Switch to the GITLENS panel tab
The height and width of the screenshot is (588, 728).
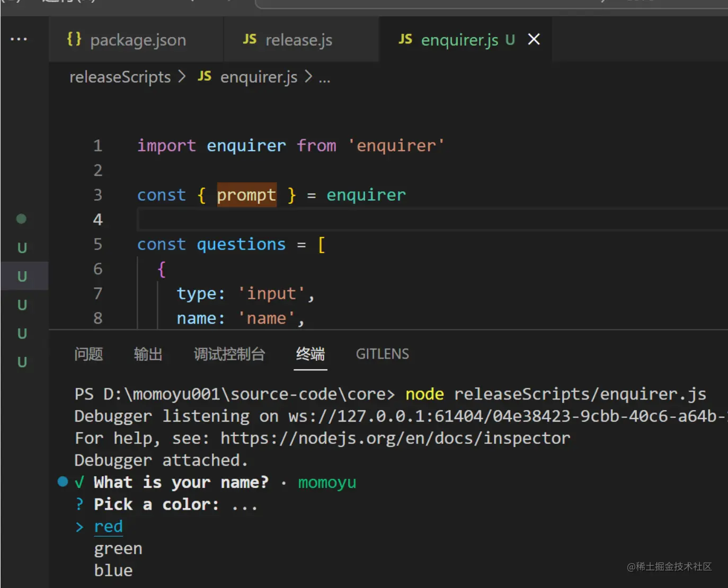[x=382, y=354]
